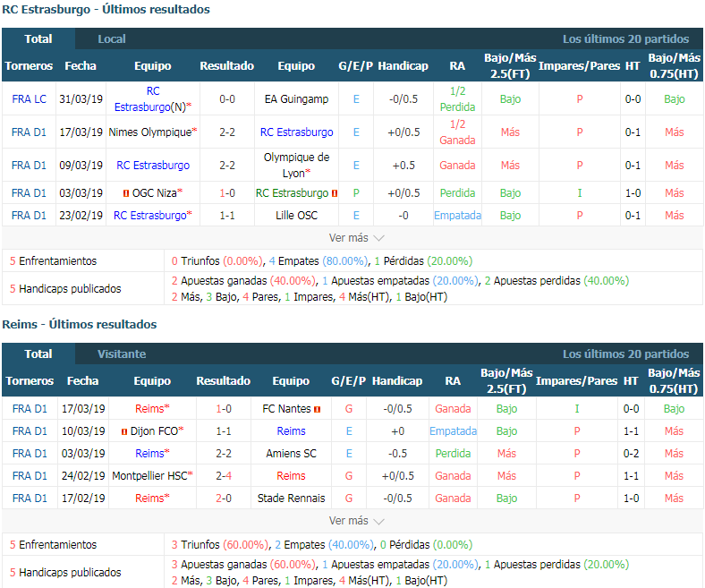Click the 1-0 result against FC Nantes
Image resolution: width=705 pixels, height=588 pixels.
click(224, 408)
